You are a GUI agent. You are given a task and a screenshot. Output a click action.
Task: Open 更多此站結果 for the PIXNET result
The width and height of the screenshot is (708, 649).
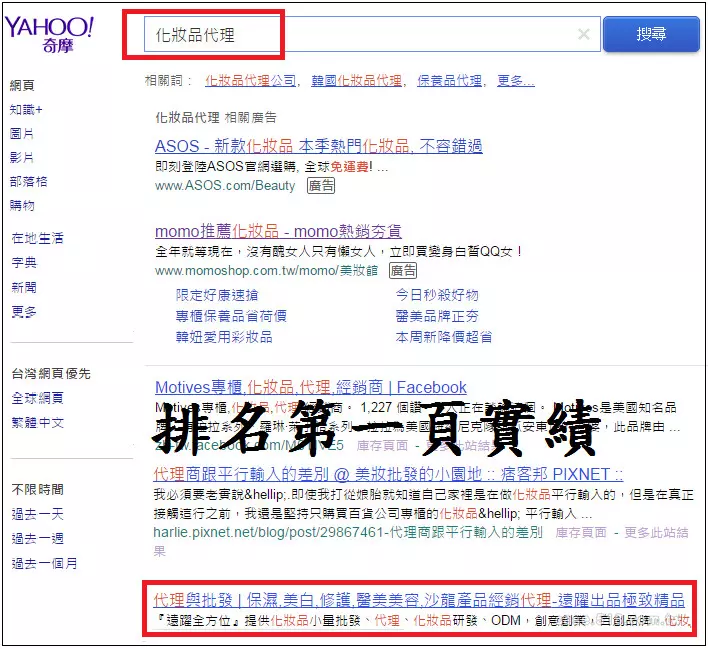click(421, 542)
